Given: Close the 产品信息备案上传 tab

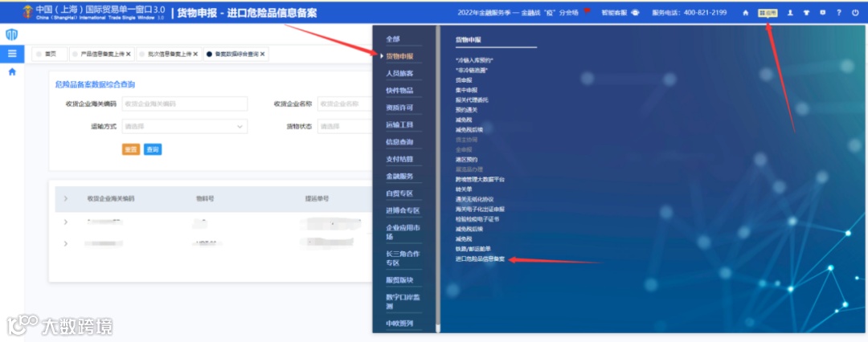Looking at the screenshot, I should pyautogui.click(x=129, y=55).
